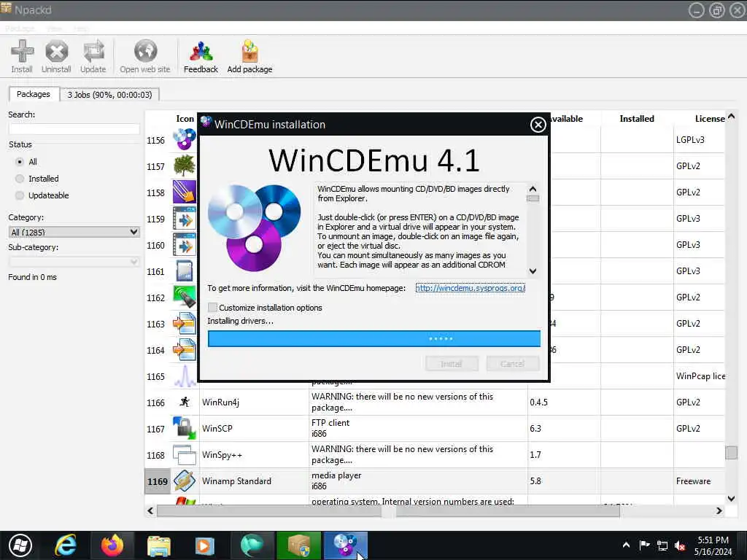Click the Uninstall toolbar icon
The width and height of the screenshot is (747, 560).
click(x=56, y=51)
